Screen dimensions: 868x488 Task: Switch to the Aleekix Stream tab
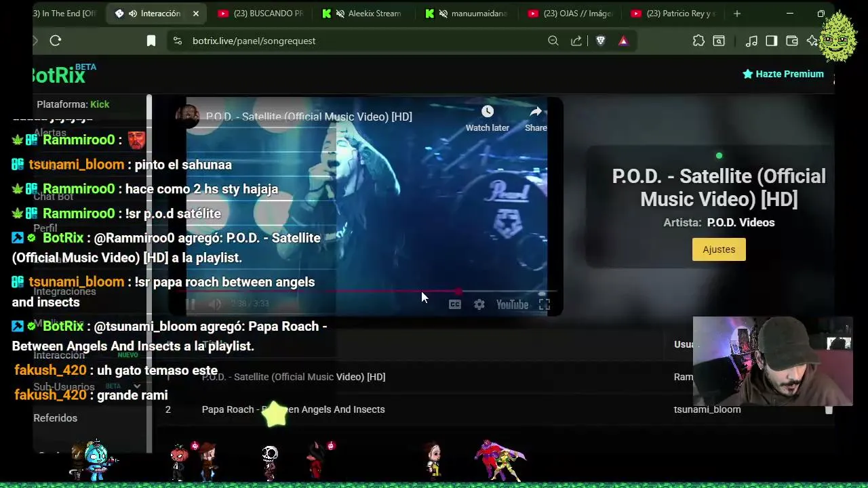(364, 14)
